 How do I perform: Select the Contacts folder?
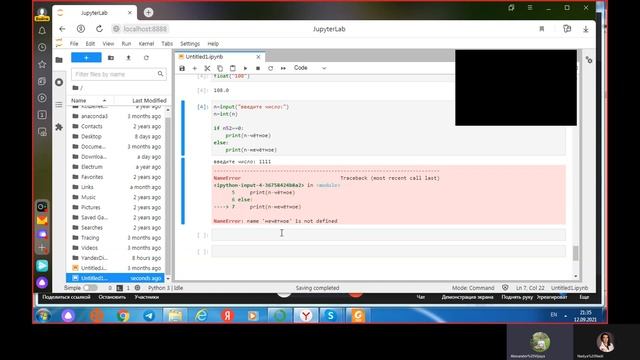116,127
